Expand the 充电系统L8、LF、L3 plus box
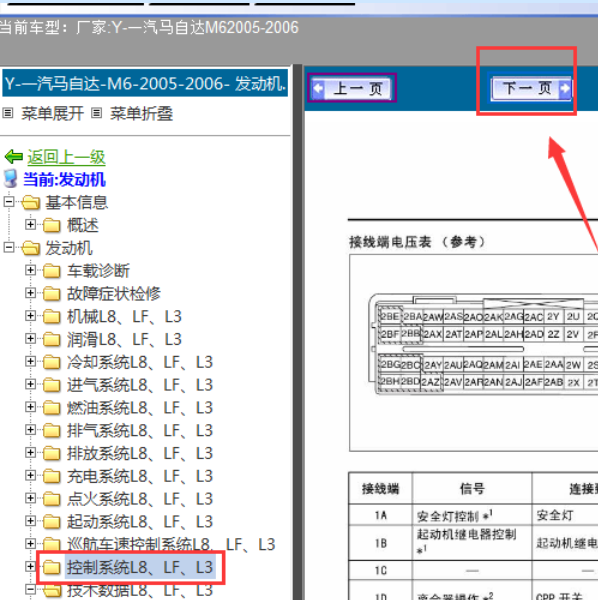This screenshot has width=598, height=600. pos(30,476)
